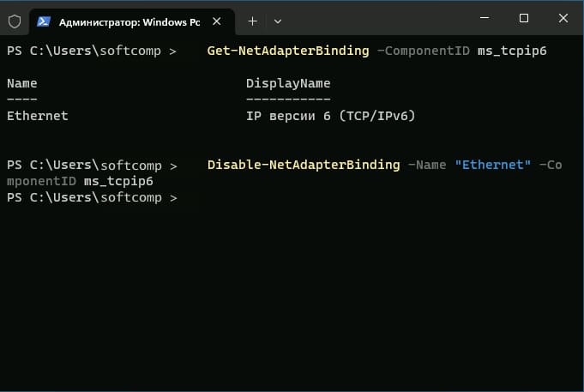Maximize the terminal window
The image size is (584, 392).
[524, 18]
